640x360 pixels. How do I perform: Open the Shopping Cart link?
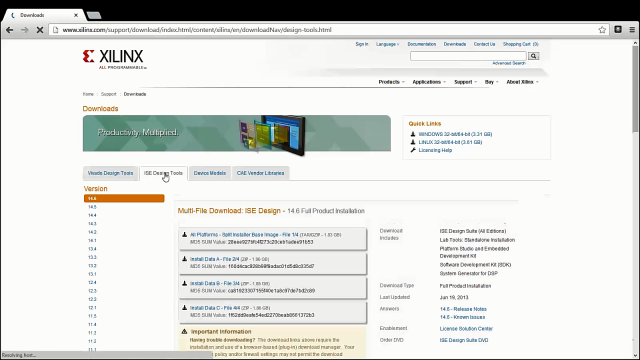520,44
